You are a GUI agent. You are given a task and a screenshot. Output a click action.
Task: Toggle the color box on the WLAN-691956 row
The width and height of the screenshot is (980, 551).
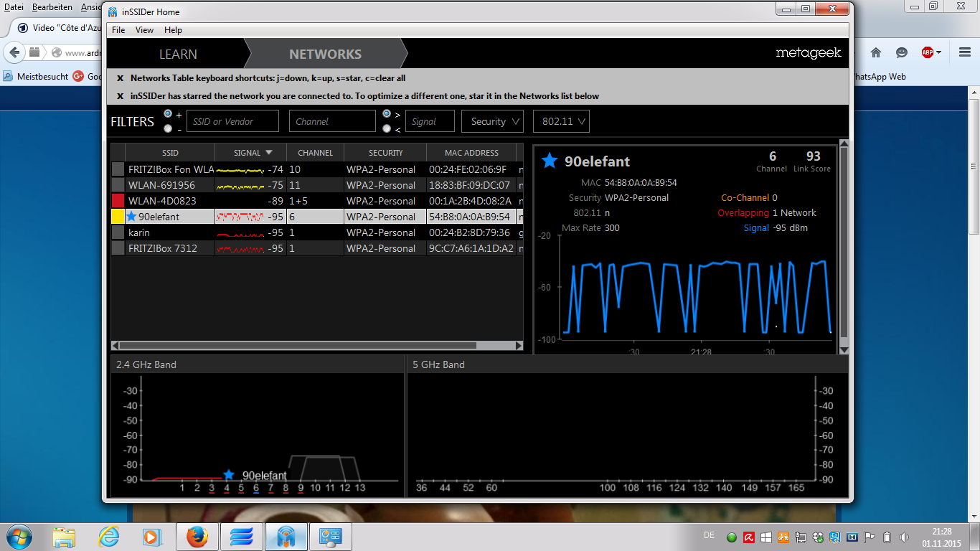pos(118,185)
